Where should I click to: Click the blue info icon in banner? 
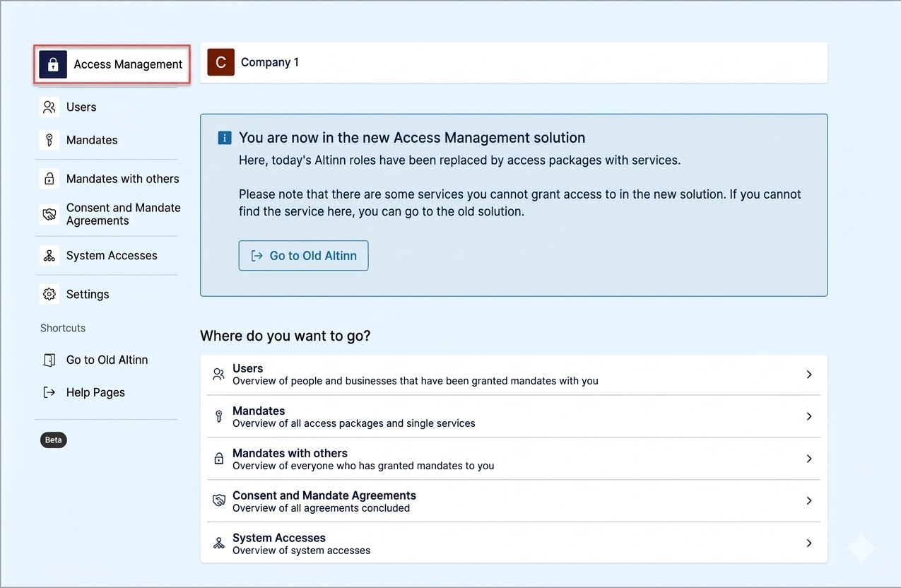pyautogui.click(x=225, y=138)
